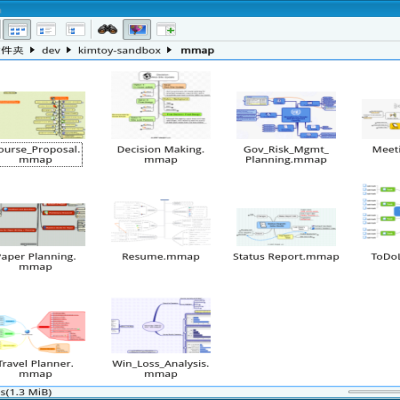Select the ToDo list map thumbnail
Image resolution: width=400 pixels, height=400 pixels.
pyautogui.click(x=381, y=212)
